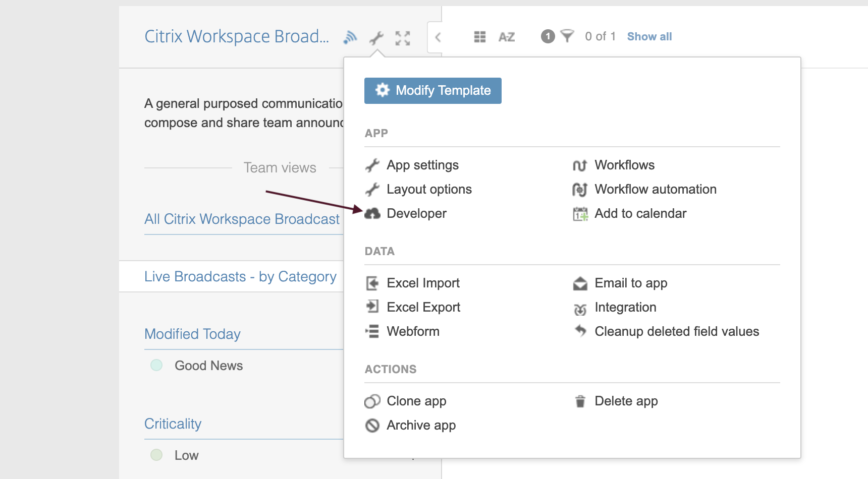Click the RSS feed icon beside app title
This screenshot has width=868, height=479.
point(350,37)
